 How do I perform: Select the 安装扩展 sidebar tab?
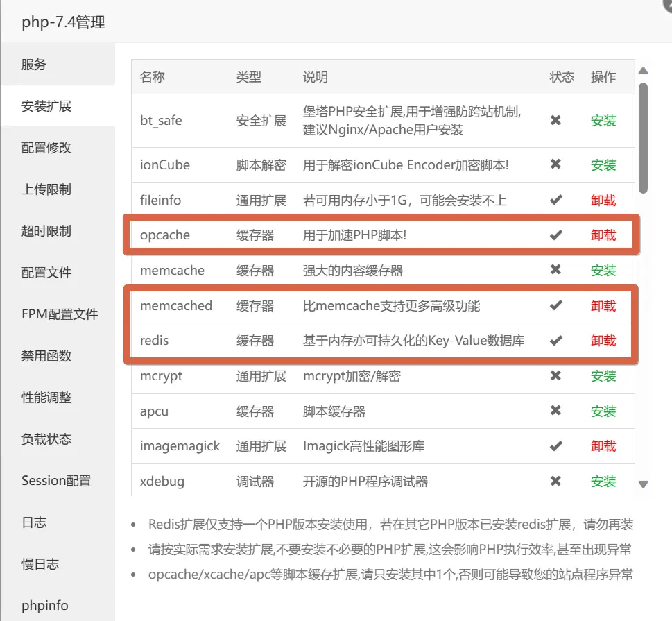[x=58, y=106]
